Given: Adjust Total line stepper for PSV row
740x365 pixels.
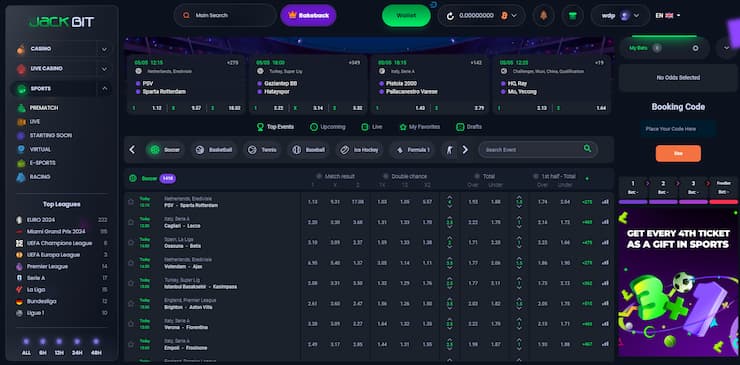Looking at the screenshot, I should (x=450, y=202).
